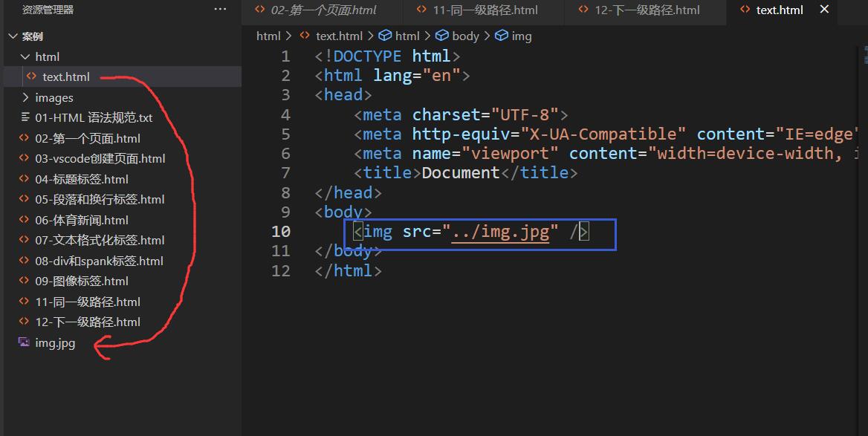
Task: Open 02-第一个页面.html in the explorer
Action: [x=88, y=138]
